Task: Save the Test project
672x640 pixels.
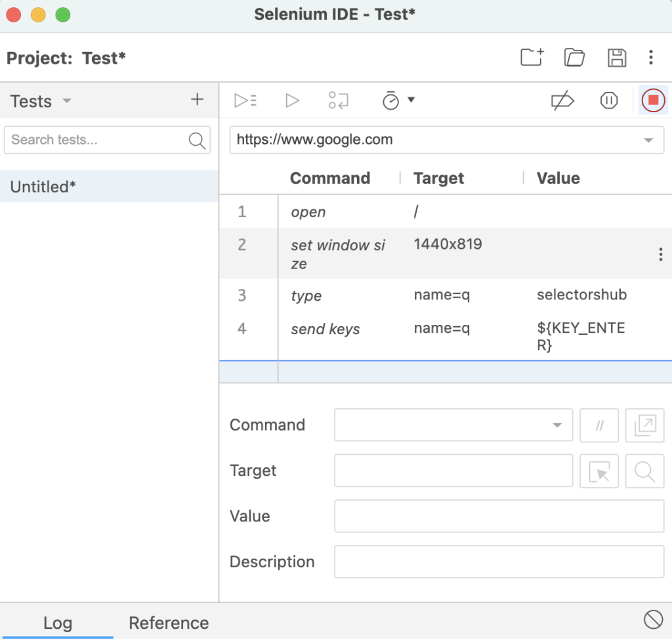Action: point(617,58)
